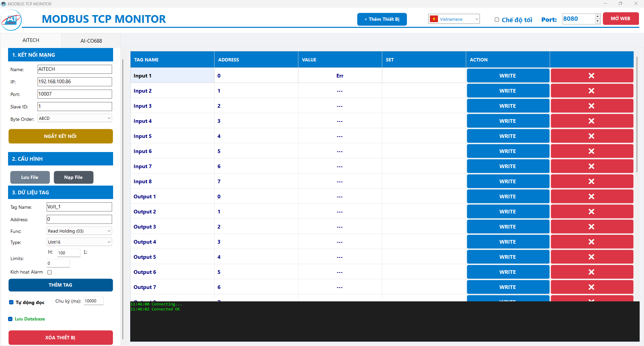
Task: Remove the Output 2 tag with X
Action: click(592, 212)
